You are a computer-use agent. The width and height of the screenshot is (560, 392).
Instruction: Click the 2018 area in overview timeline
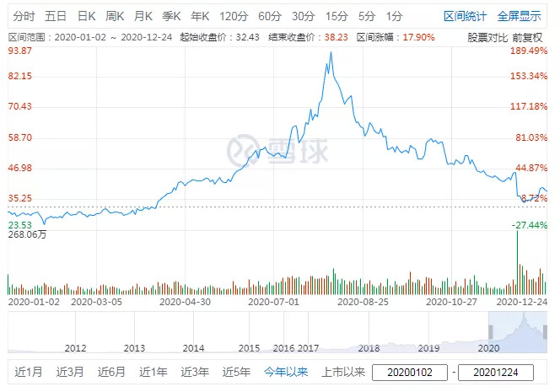coord(369,347)
